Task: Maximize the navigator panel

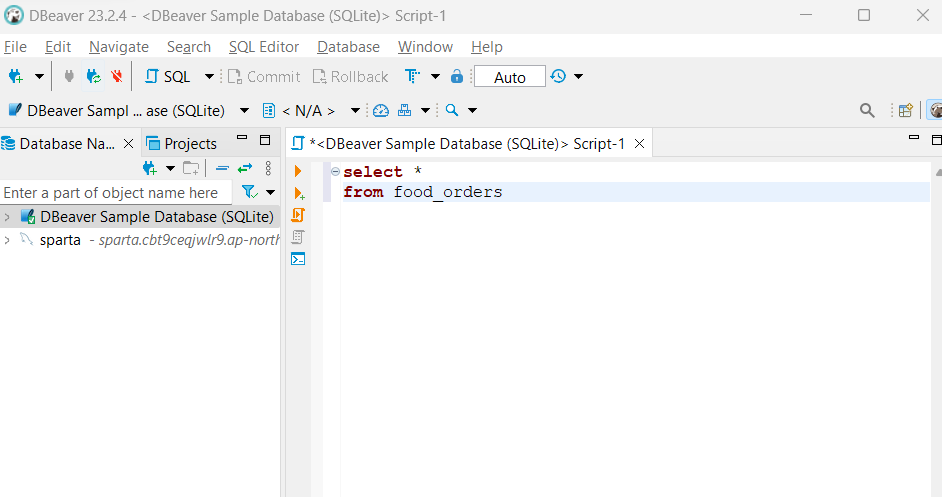Action: pos(265,140)
